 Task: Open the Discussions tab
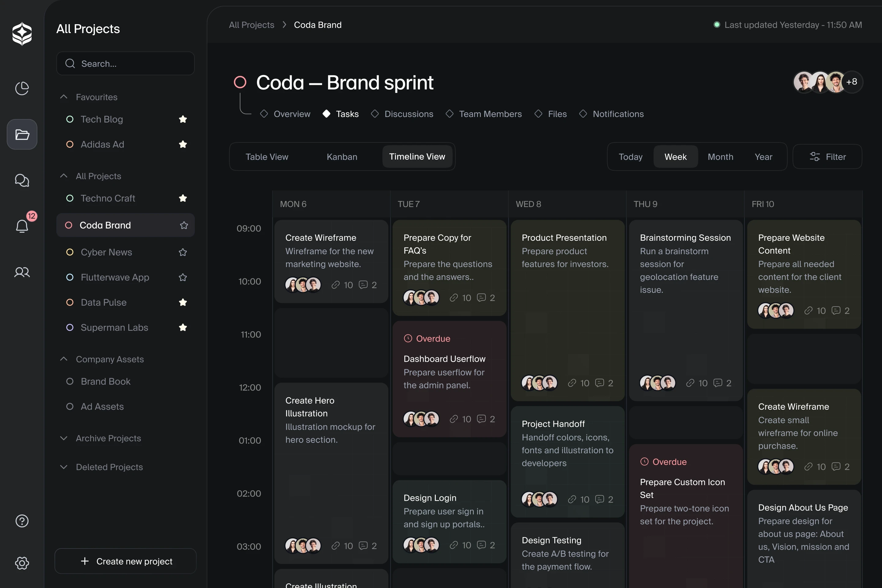402,114
